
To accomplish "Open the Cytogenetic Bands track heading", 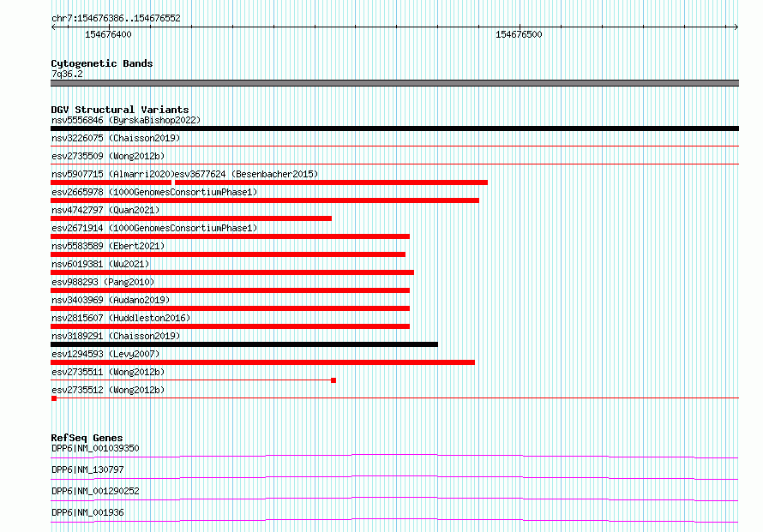I will (102, 63).
